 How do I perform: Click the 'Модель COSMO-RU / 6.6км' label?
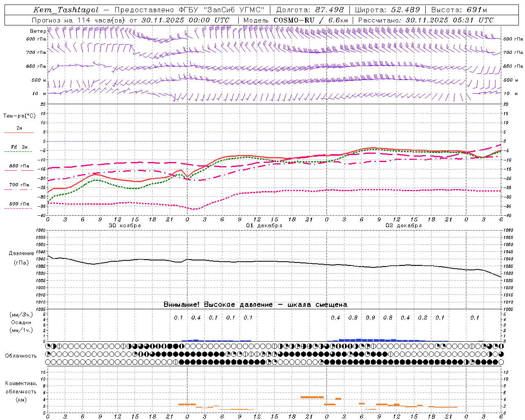tap(295, 20)
